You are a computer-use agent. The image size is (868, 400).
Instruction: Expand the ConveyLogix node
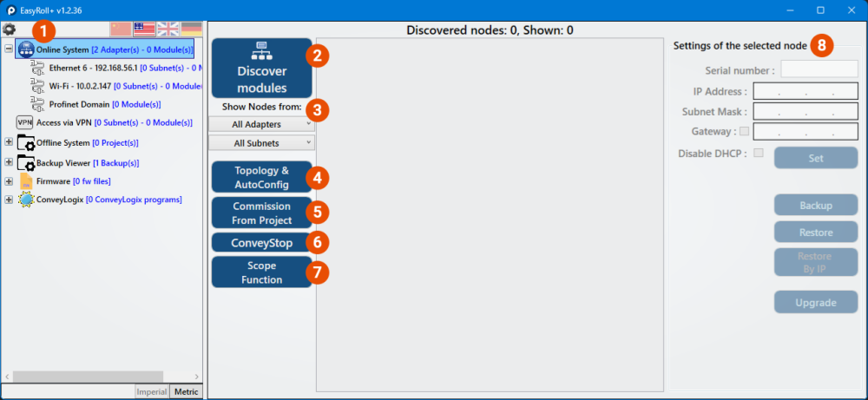click(9, 200)
